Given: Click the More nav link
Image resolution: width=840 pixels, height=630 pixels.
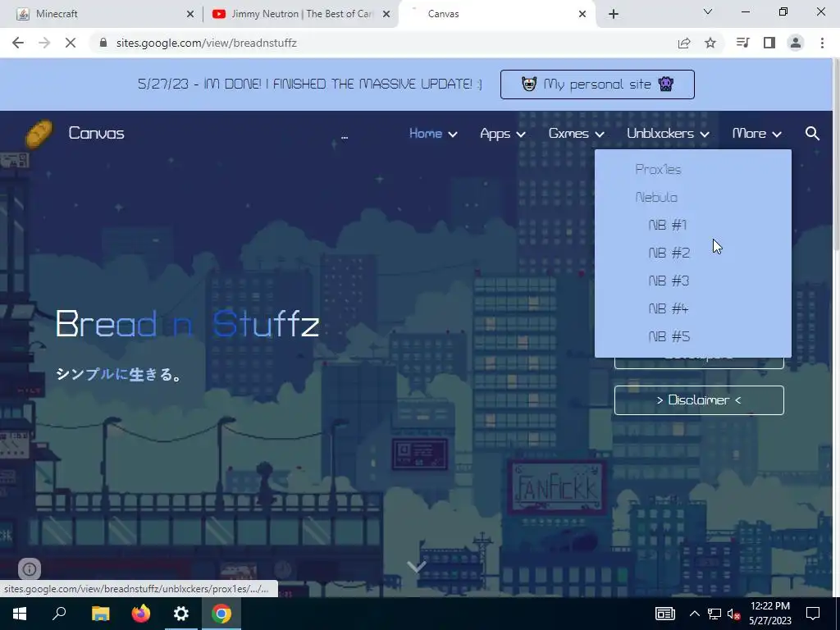Looking at the screenshot, I should 749,134.
